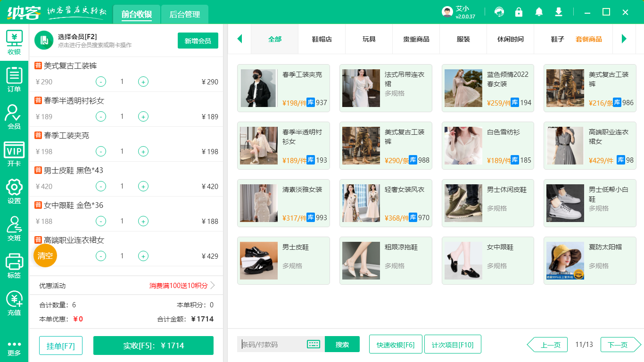The width and height of the screenshot is (644, 362).
Task: Expand the 优惠活动 promotion row
Action: (212, 286)
